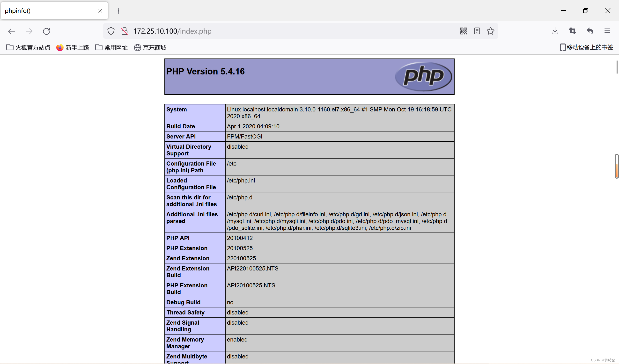Open the 京东商城 bookmark

pyautogui.click(x=150, y=47)
